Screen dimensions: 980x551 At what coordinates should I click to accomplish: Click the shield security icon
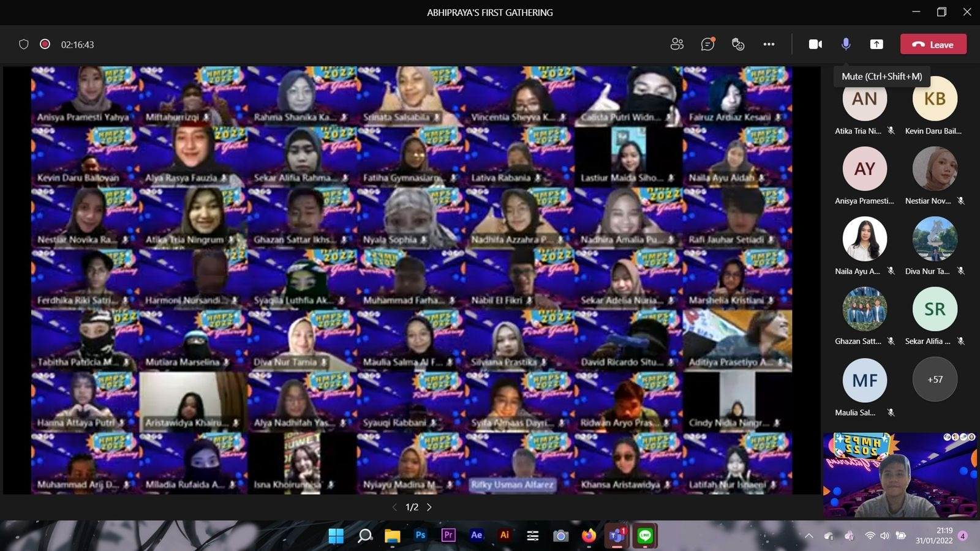(24, 44)
